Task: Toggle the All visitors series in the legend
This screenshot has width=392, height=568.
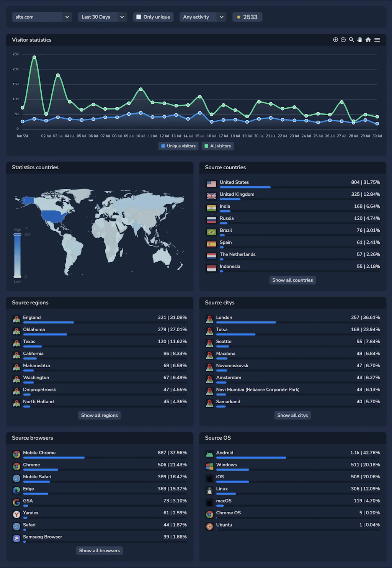Action: coord(217,146)
